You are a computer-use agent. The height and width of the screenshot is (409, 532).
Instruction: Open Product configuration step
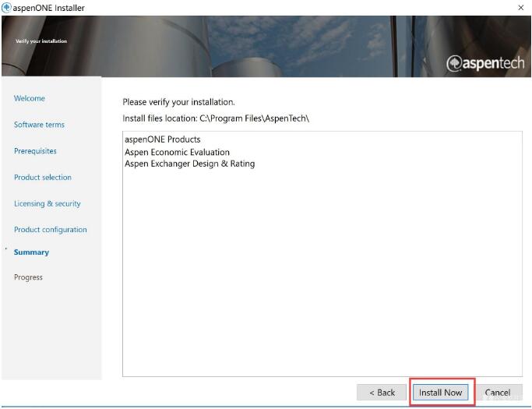pos(50,230)
